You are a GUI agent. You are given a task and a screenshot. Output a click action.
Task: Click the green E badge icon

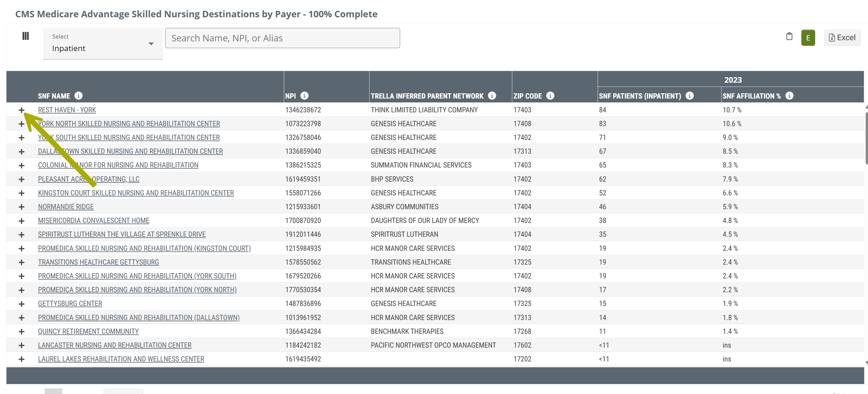(x=808, y=38)
